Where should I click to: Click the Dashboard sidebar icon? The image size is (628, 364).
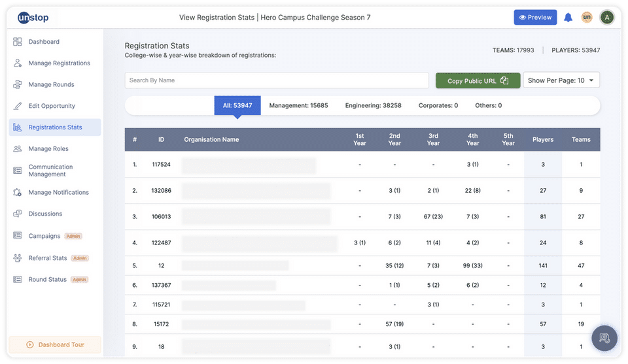pyautogui.click(x=18, y=42)
